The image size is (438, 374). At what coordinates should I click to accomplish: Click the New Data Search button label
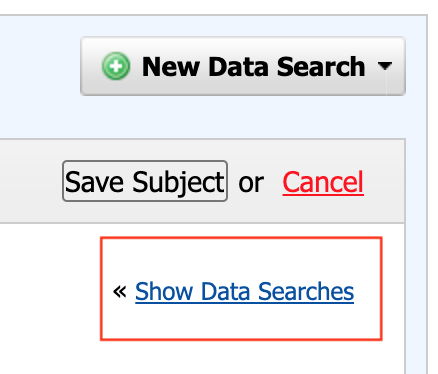point(253,67)
